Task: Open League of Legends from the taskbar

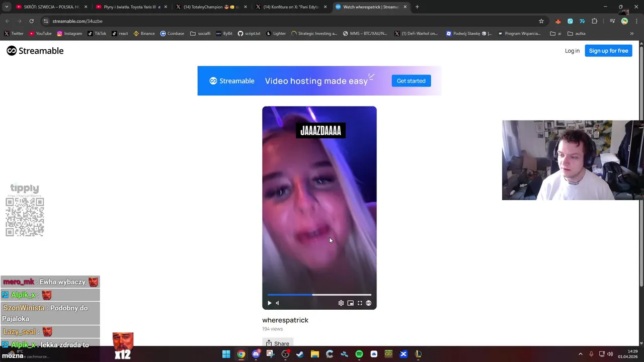Action: pyautogui.click(x=418, y=354)
